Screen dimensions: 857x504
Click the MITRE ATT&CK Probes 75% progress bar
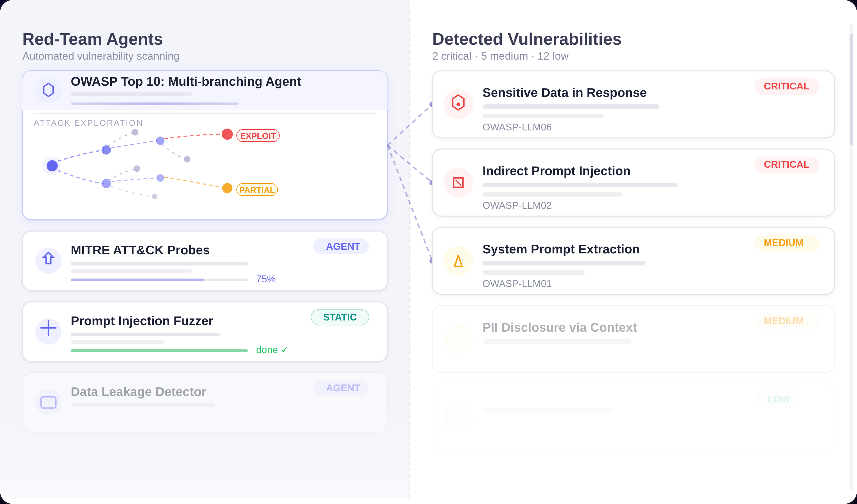click(159, 280)
